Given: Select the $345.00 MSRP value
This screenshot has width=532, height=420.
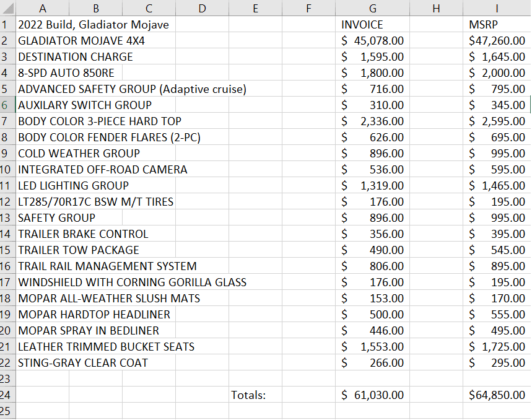Looking at the screenshot, I should (x=497, y=105).
